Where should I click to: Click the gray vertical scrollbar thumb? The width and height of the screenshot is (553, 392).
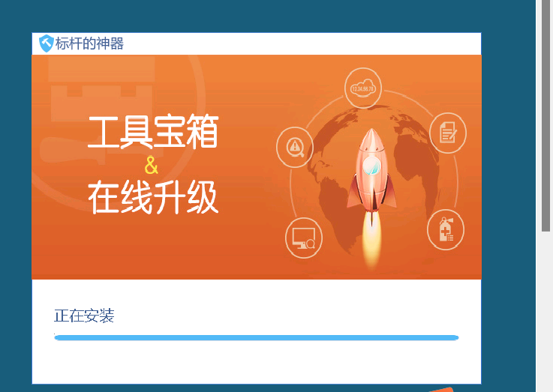pyautogui.click(x=546, y=115)
